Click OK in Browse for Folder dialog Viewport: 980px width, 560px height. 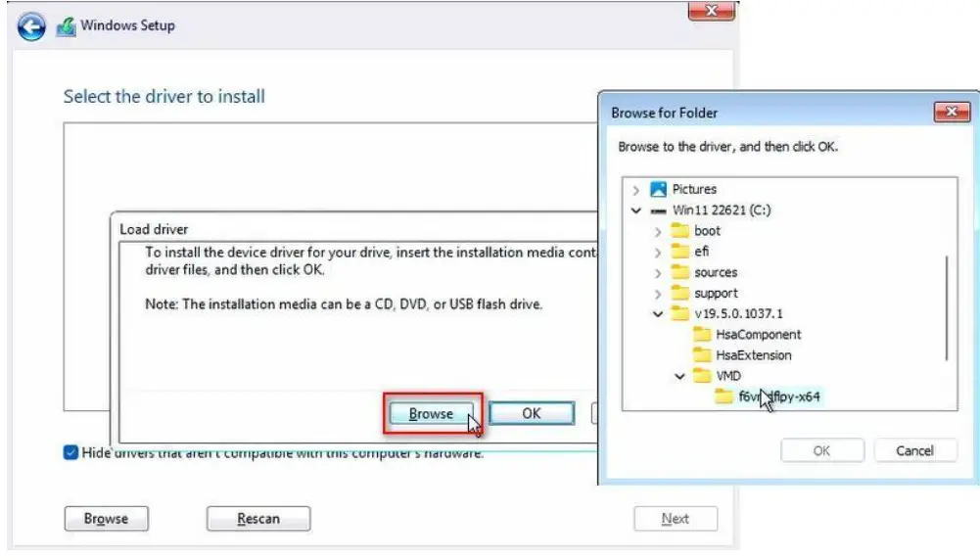[x=821, y=450]
